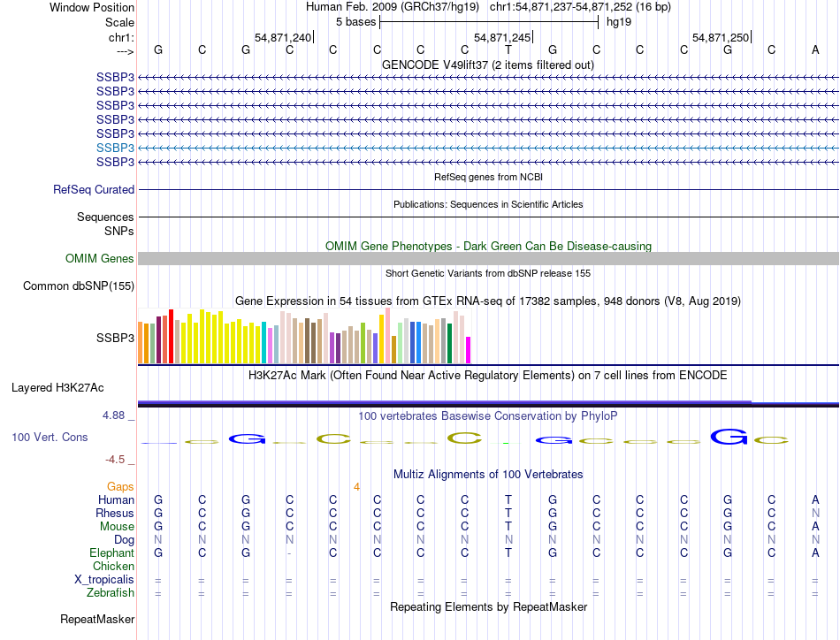This screenshot has width=840, height=640.
Task: Open the GTEx Gene Expression track title
Action: [488, 301]
